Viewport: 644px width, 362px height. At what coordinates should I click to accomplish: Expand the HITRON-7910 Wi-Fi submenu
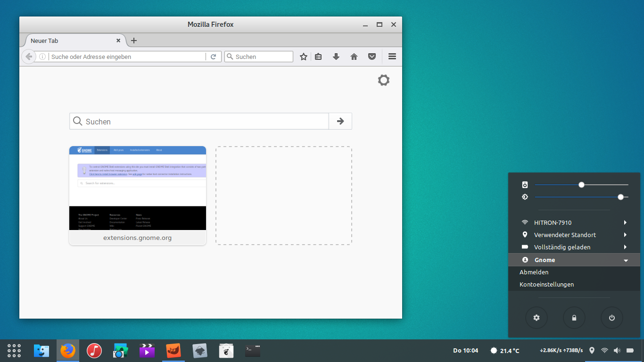point(574,222)
